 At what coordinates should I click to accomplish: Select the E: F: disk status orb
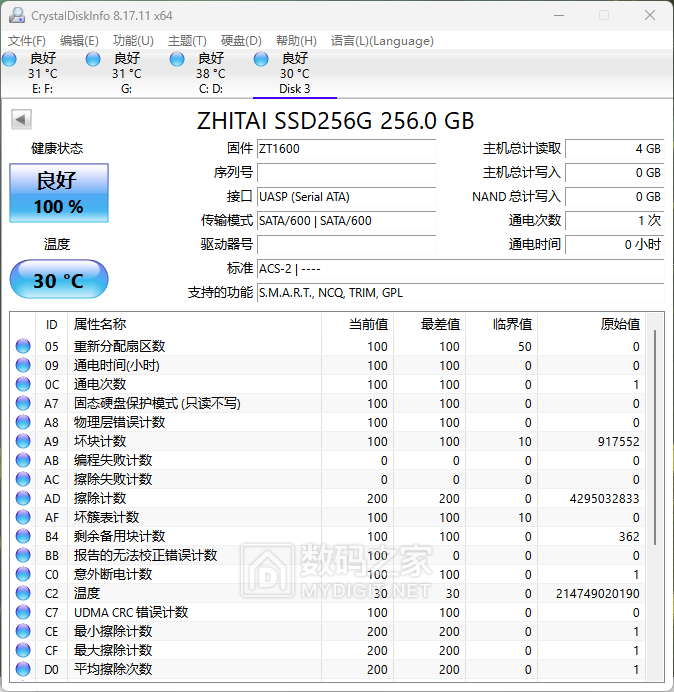(9, 59)
